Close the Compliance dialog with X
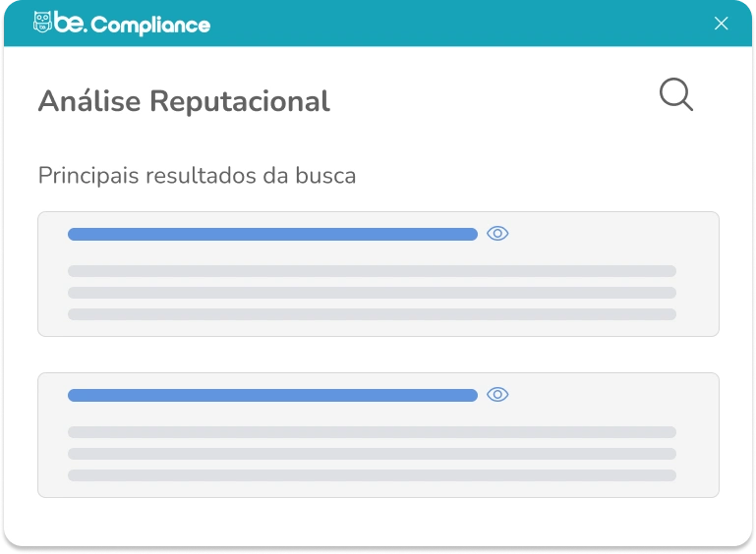 (721, 24)
